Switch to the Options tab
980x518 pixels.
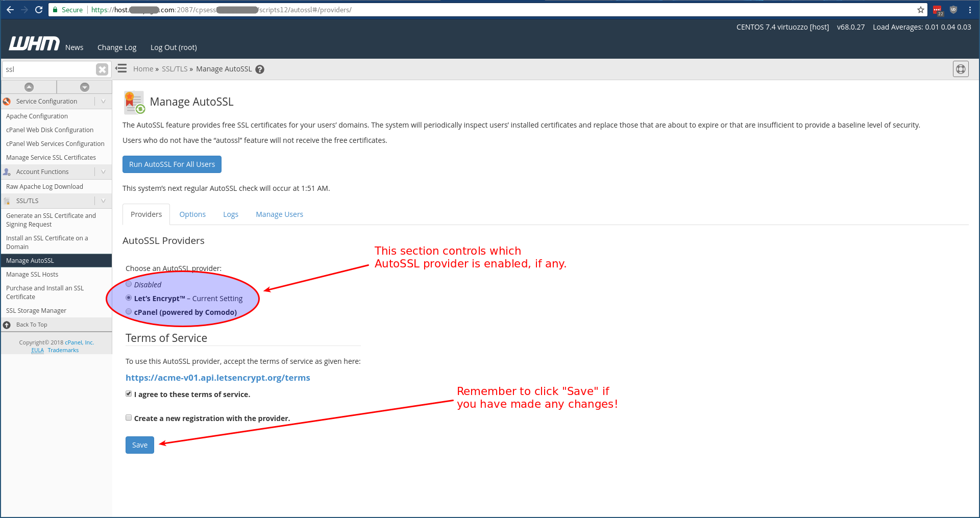click(192, 214)
